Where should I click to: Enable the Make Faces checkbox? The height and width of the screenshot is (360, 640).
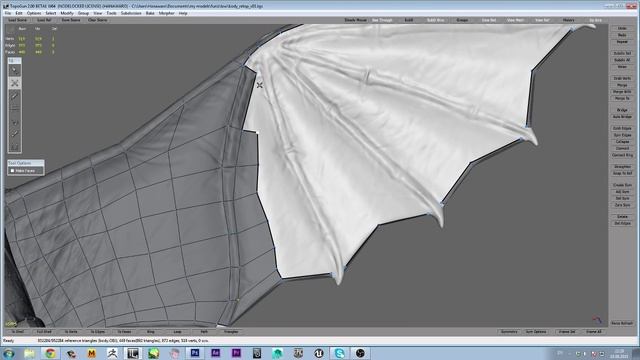point(12,171)
